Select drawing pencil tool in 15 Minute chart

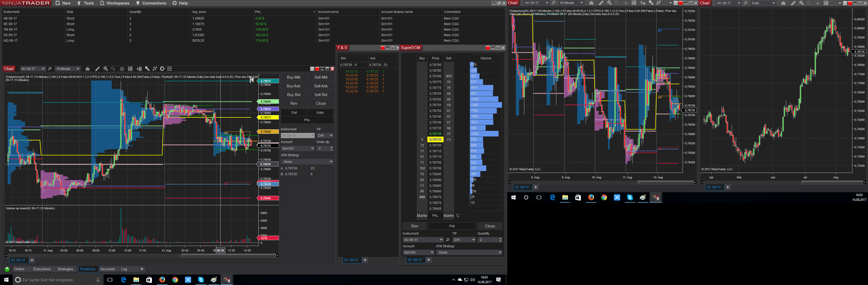(97, 69)
